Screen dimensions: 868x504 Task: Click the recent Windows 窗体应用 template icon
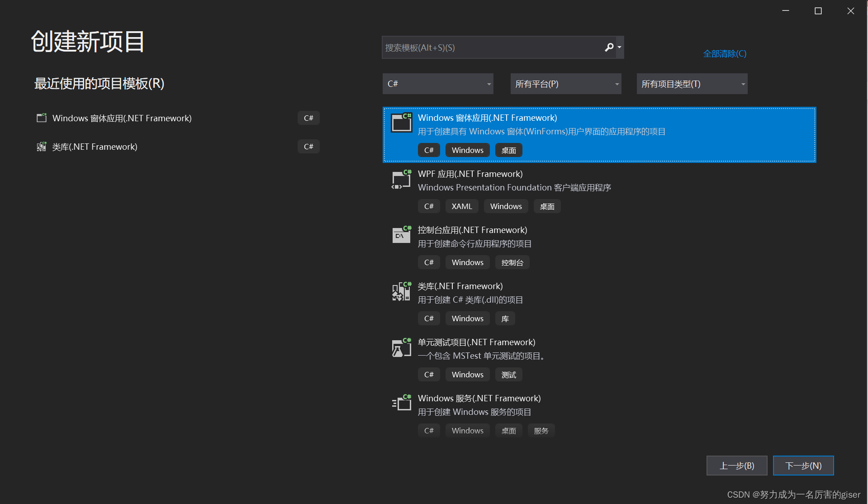point(42,118)
